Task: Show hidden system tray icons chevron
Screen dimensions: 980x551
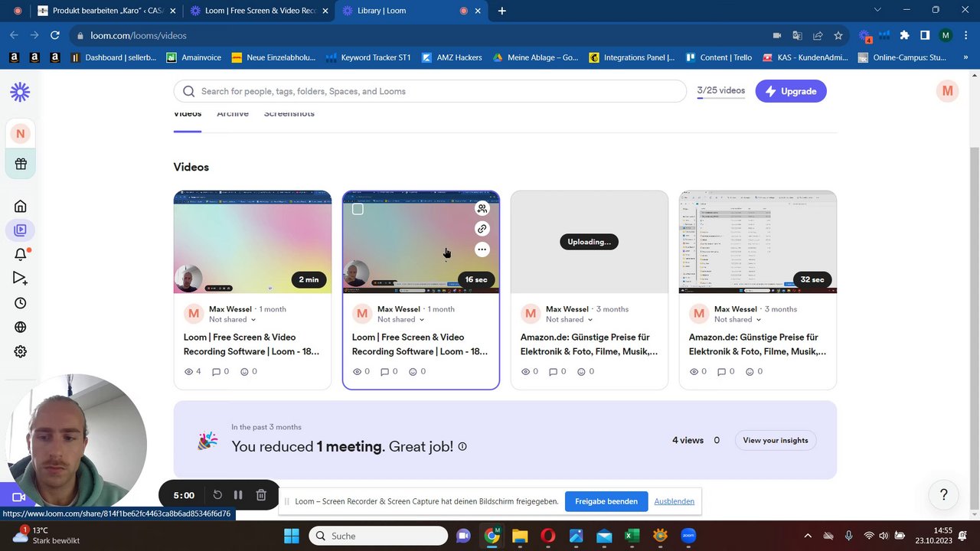Action: 807,536
